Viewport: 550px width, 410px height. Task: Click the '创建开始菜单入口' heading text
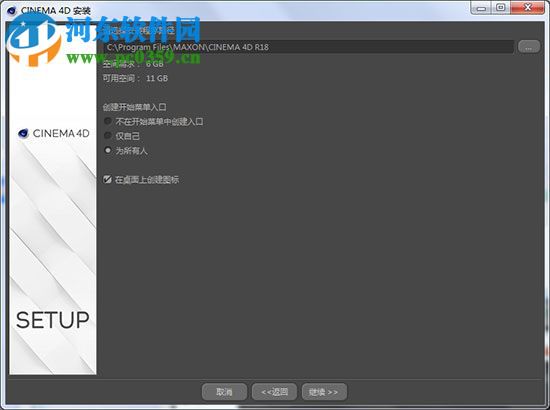[x=135, y=107]
